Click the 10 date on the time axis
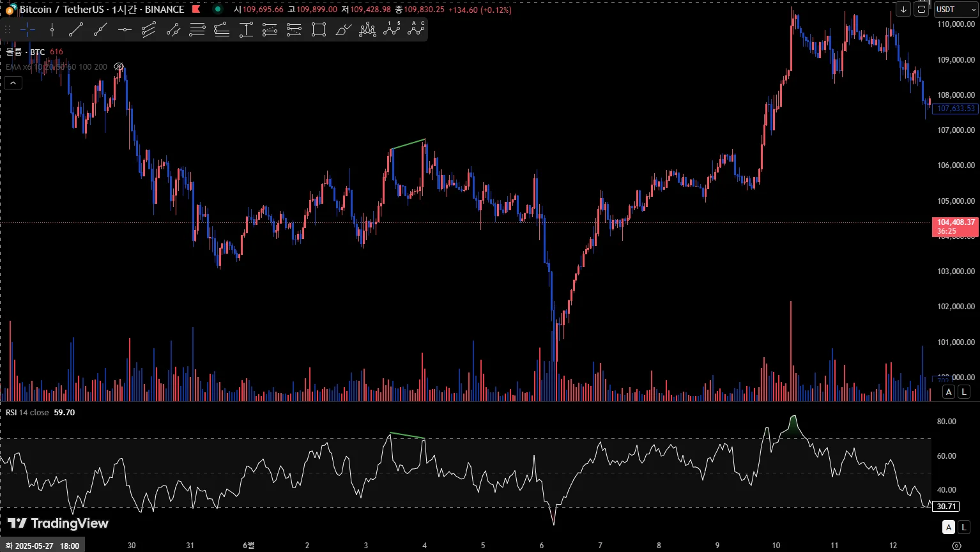980x552 pixels. [x=776, y=546]
